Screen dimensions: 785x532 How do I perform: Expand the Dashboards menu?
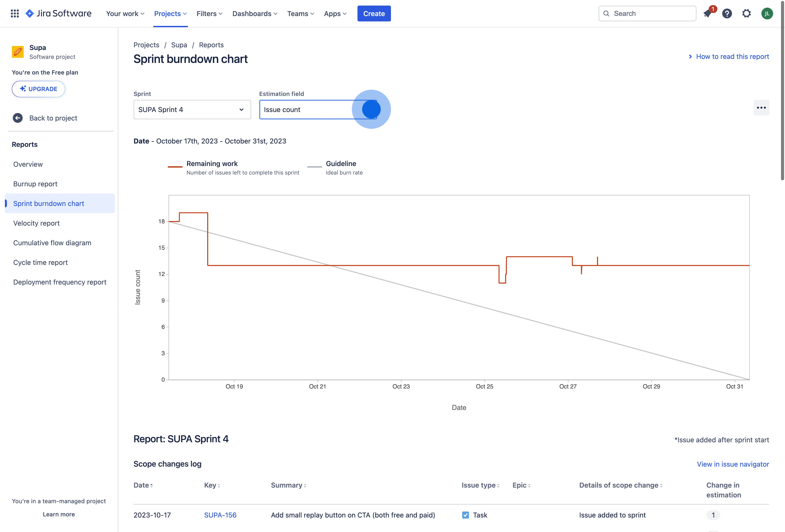(255, 14)
